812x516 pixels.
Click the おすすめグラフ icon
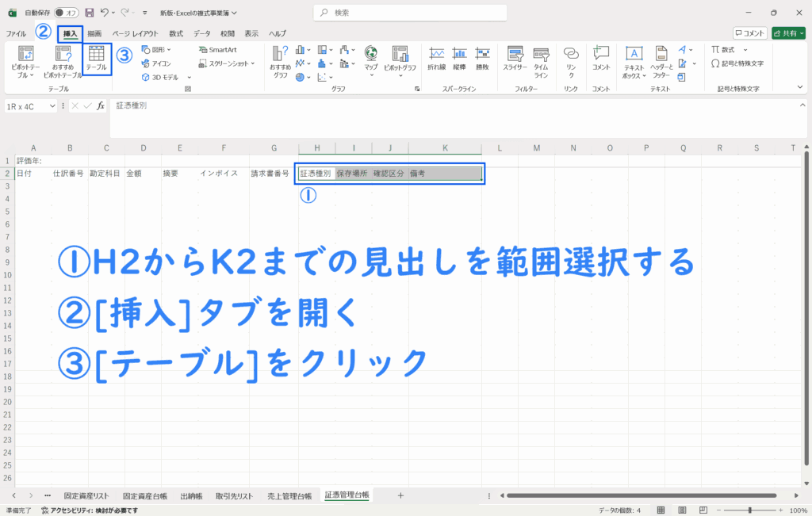point(281,60)
